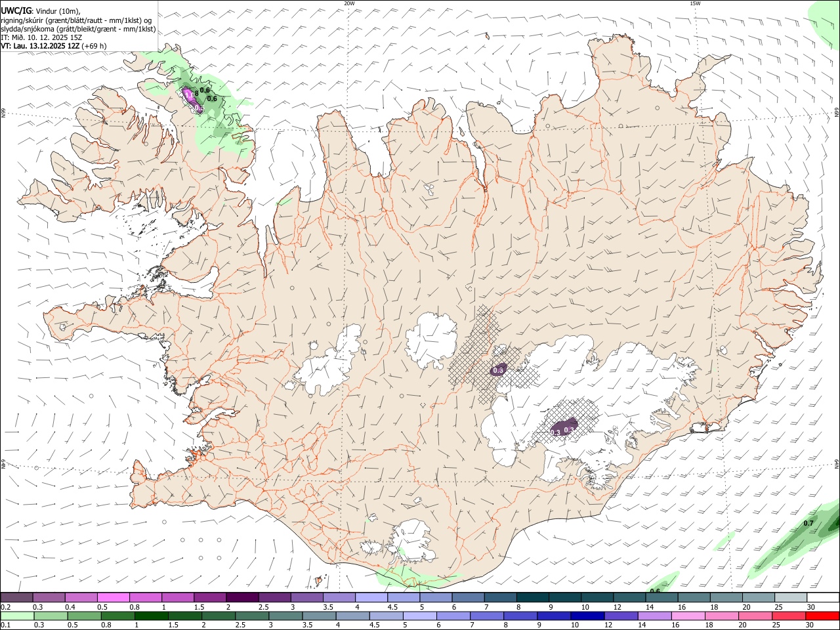Click the single '0.3' value in the central hatched area
This screenshot has height=630, width=840.
point(498,371)
